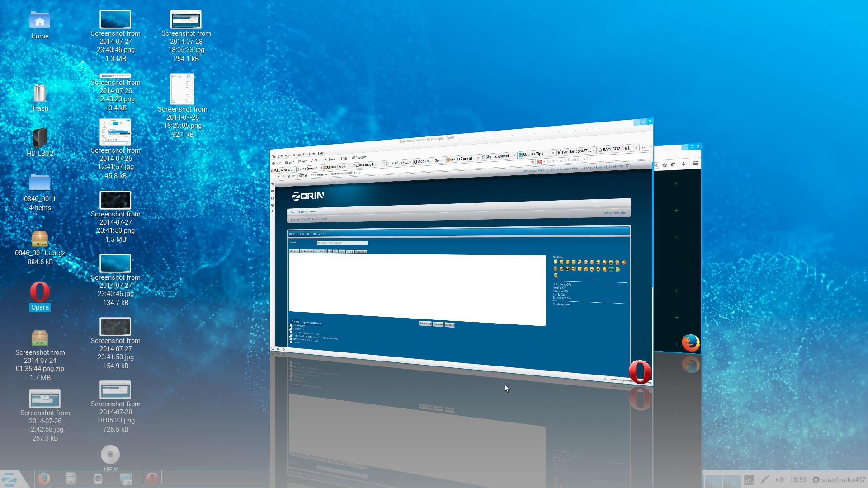Screen dimensions: 868x488
Task: Click the volume speaker icon in the tray
Action: [779, 480]
